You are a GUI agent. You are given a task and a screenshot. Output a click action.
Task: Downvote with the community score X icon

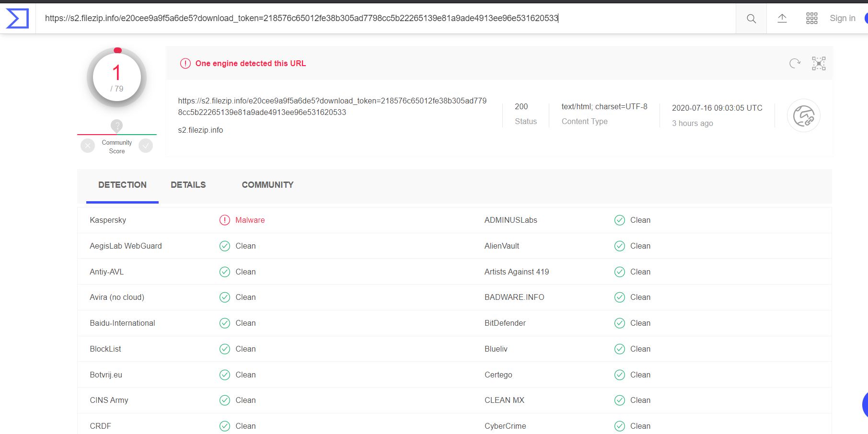pos(88,146)
